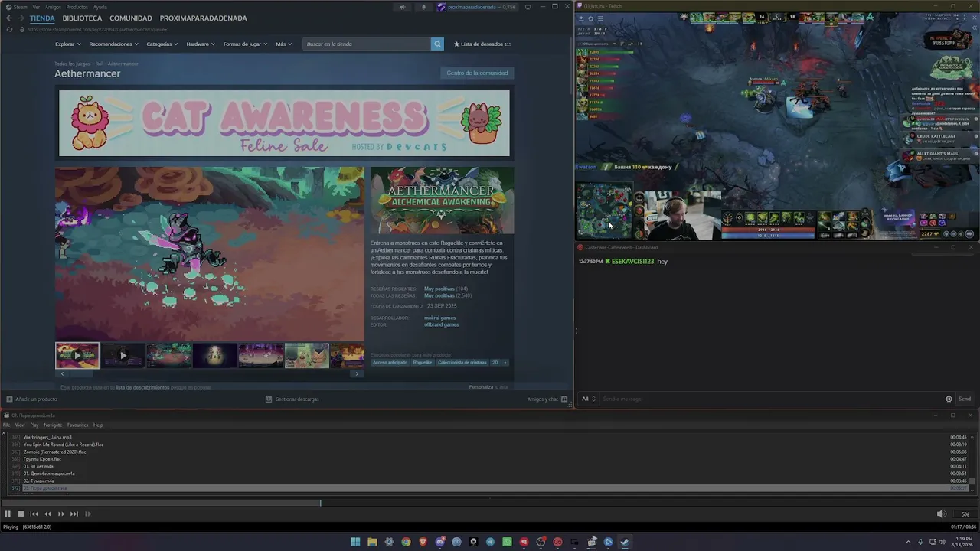Focus the Buscar en la tienda field
The image size is (980, 551).
(x=367, y=44)
